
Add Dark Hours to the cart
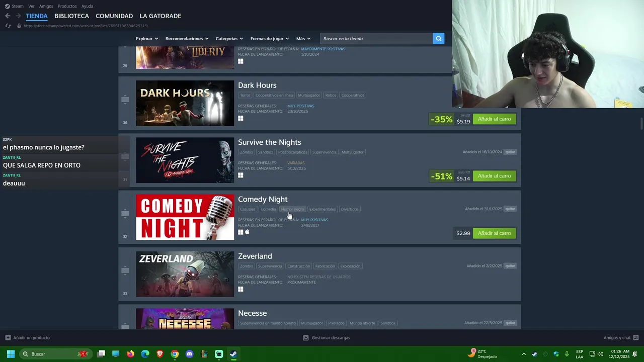click(494, 119)
